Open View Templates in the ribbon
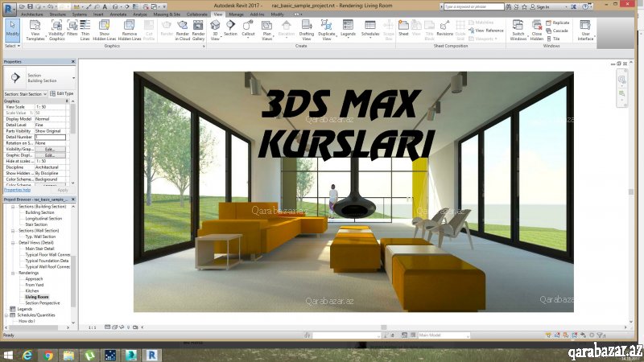The width and height of the screenshot is (644, 362). pos(35,31)
